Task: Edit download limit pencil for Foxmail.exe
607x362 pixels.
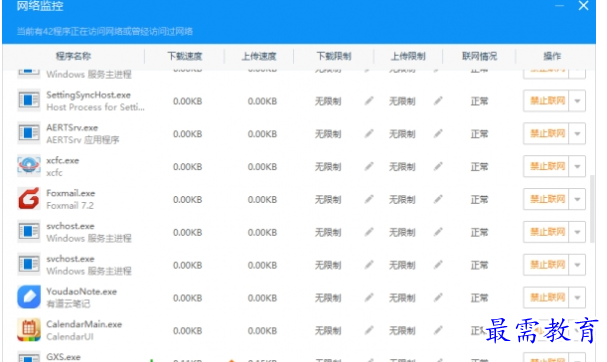Action: pos(369,199)
